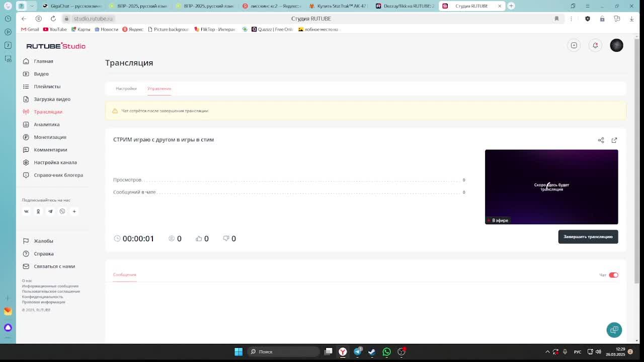Click Завершить трансляцию button

(588, 237)
